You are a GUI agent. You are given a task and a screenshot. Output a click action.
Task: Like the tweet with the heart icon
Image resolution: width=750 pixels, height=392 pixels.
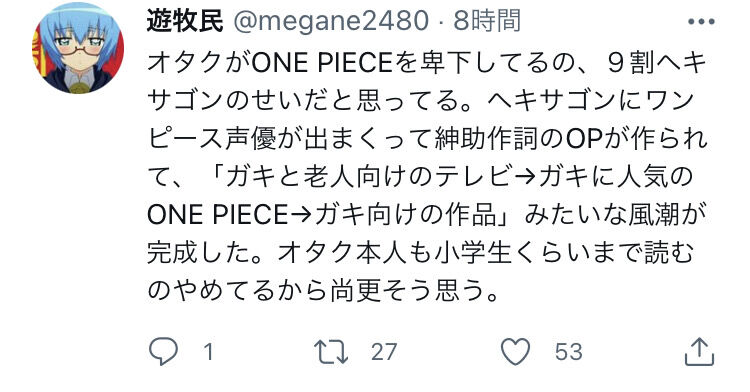[515, 352]
